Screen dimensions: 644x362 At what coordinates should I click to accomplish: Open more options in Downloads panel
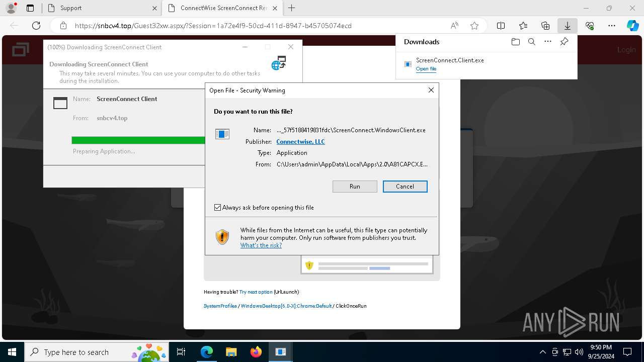tap(548, 42)
